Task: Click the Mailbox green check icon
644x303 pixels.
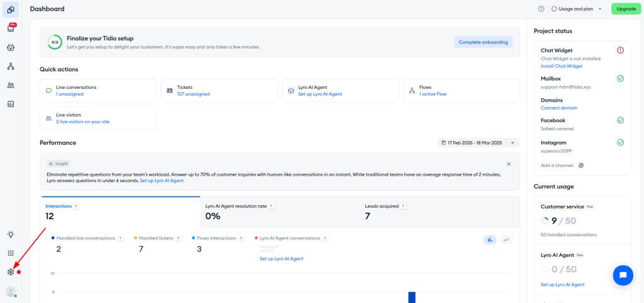Action: [x=620, y=79]
